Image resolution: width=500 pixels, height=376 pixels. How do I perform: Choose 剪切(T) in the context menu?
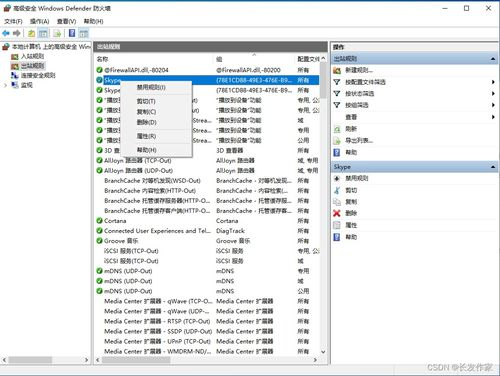coord(156,101)
